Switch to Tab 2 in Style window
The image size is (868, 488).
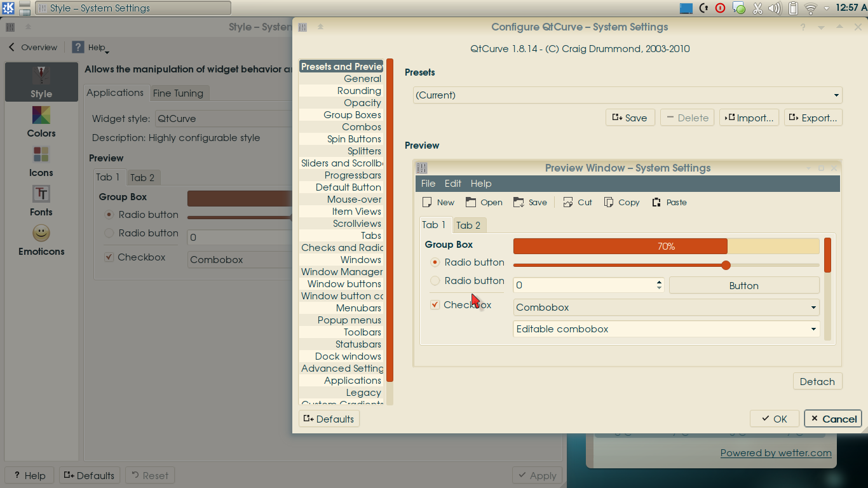142,177
